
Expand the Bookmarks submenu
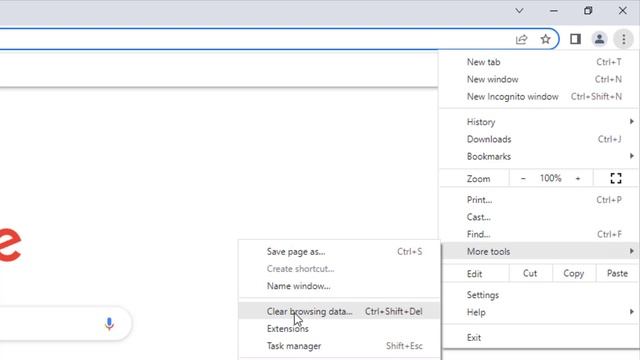pos(539,156)
